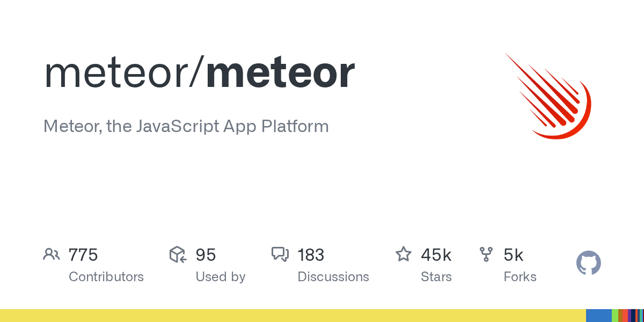Click the Contributors people icon
Viewport: 644px width, 322px height.
(52, 254)
